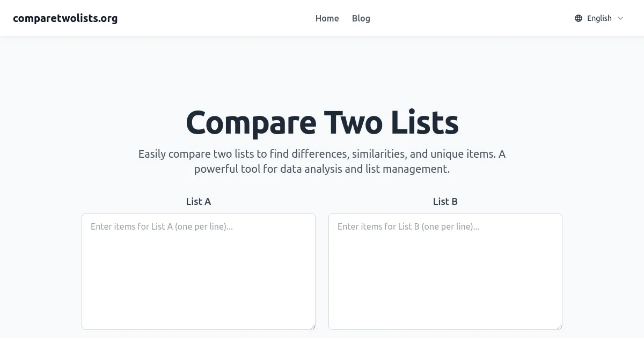Click the Compare Two Lists page heading
The image size is (644, 338).
pyautogui.click(x=322, y=122)
